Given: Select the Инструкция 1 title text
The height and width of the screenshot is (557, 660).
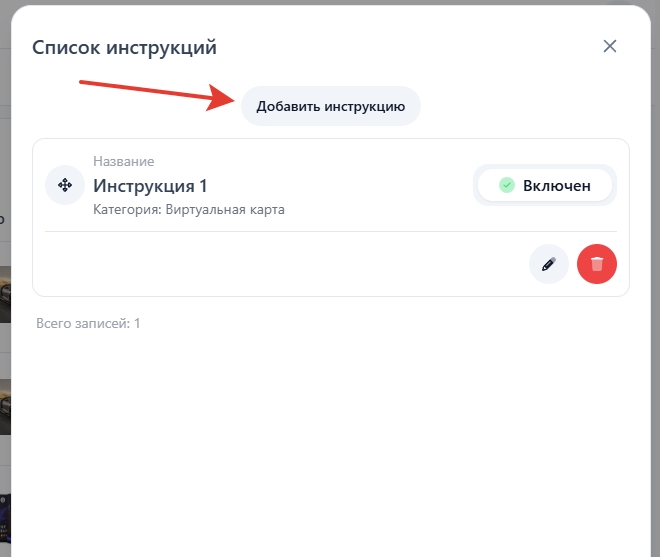Looking at the screenshot, I should (x=150, y=186).
